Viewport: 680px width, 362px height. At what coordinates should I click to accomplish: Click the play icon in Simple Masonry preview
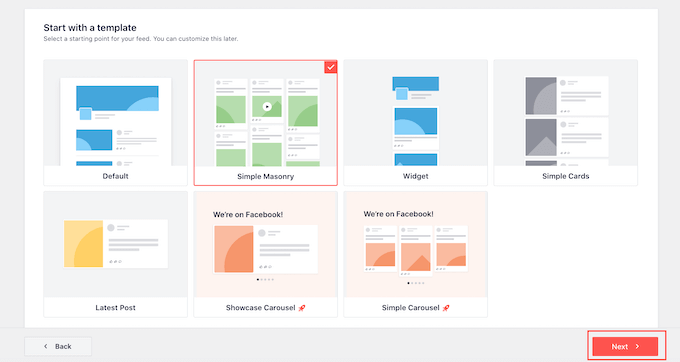pyautogui.click(x=267, y=106)
